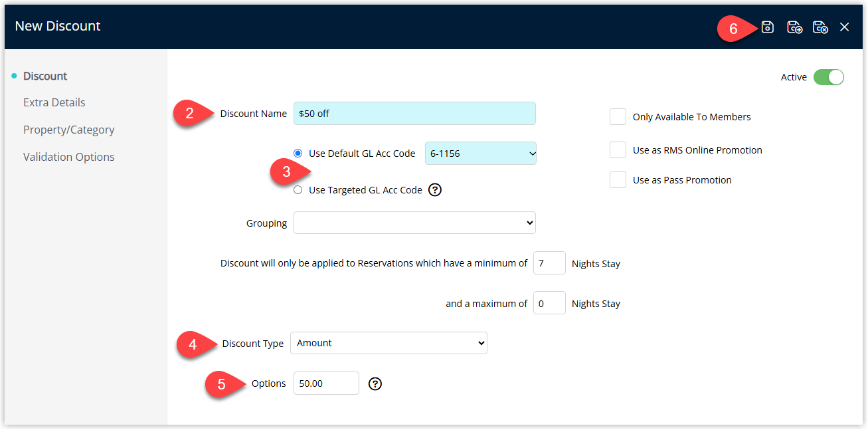Toggle the Active switch off
The image size is (868, 430).
(x=829, y=77)
